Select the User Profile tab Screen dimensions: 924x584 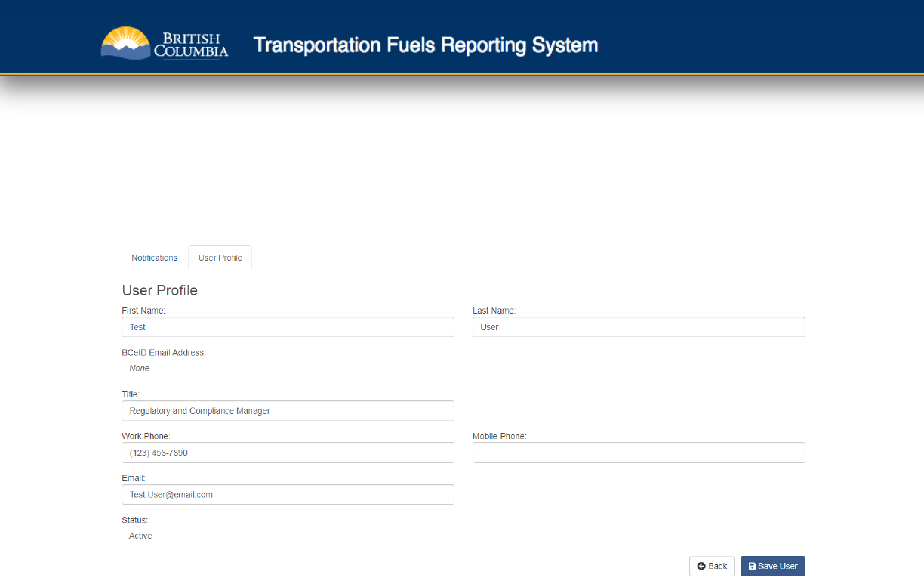click(220, 258)
